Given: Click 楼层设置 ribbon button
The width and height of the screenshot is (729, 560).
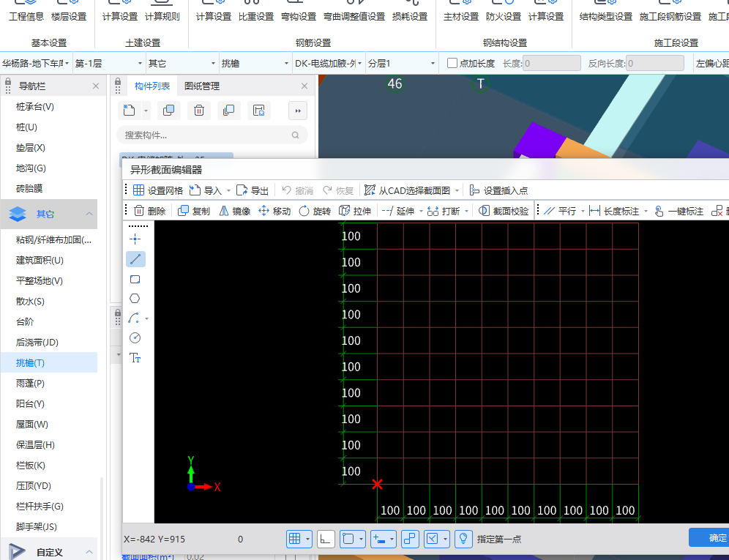Looking at the screenshot, I should click(x=69, y=12).
